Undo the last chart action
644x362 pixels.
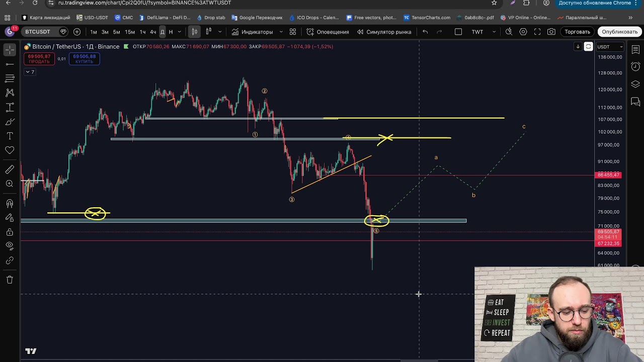coord(425,32)
